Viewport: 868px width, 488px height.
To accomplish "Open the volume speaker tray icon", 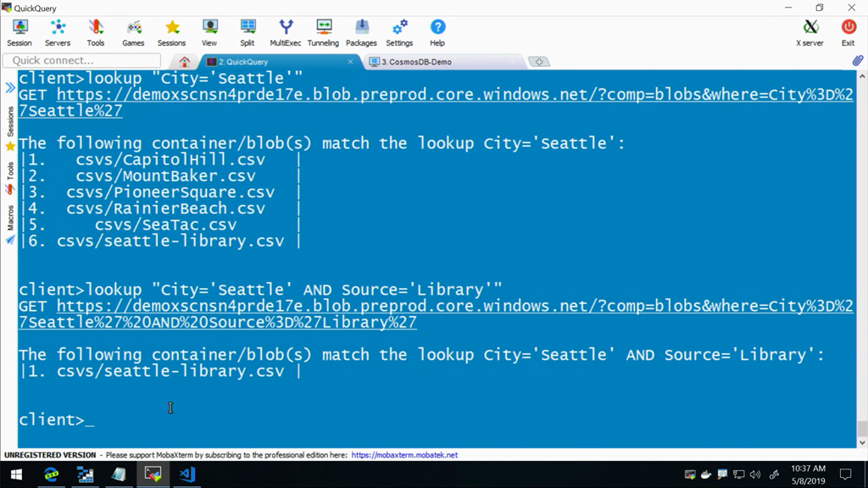I will pyautogui.click(x=755, y=474).
